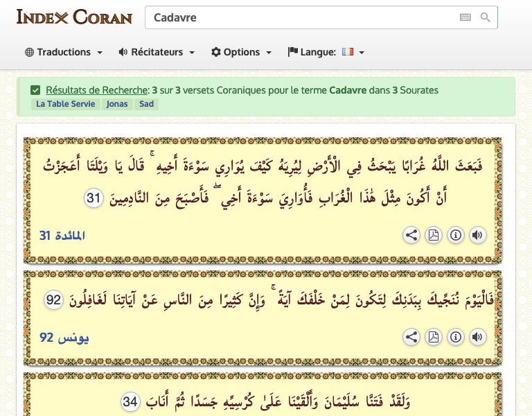Expand the Traductions dropdown
Image resolution: width=532 pixels, height=416 pixels.
click(x=64, y=52)
